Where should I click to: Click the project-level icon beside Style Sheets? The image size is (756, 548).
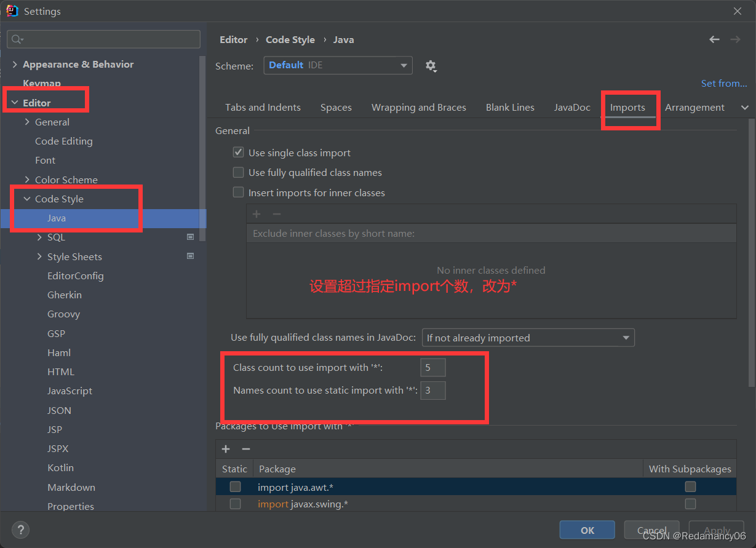click(190, 256)
